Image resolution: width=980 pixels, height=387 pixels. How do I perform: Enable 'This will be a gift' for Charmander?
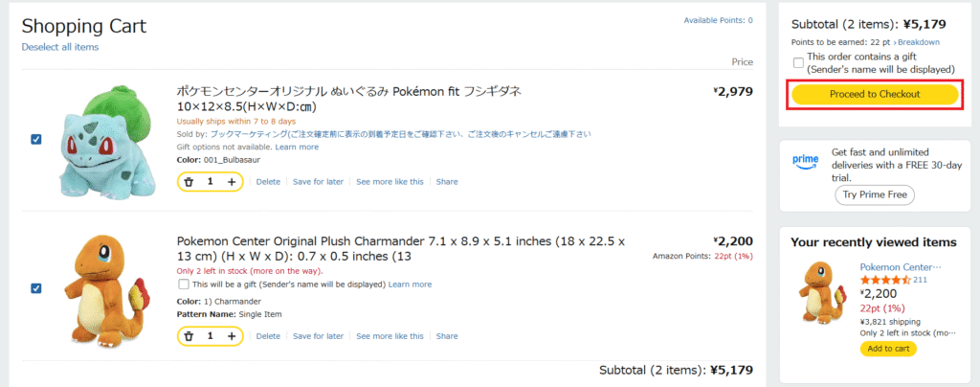click(x=184, y=285)
